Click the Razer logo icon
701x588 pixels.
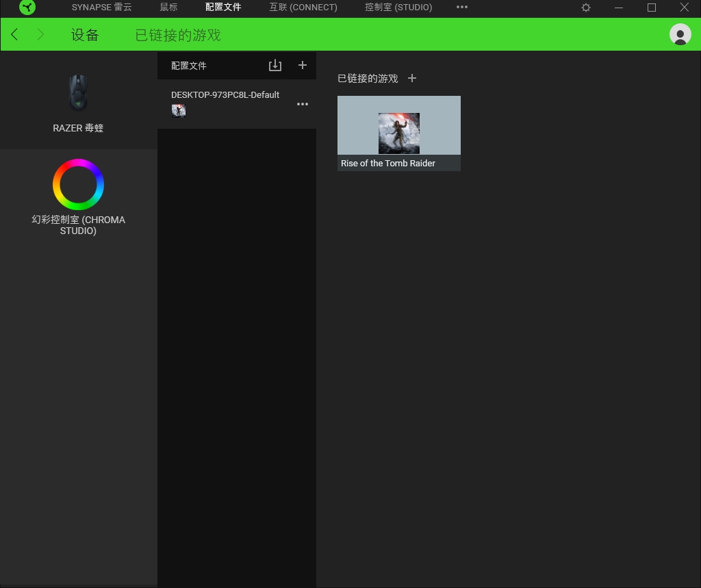coord(27,8)
